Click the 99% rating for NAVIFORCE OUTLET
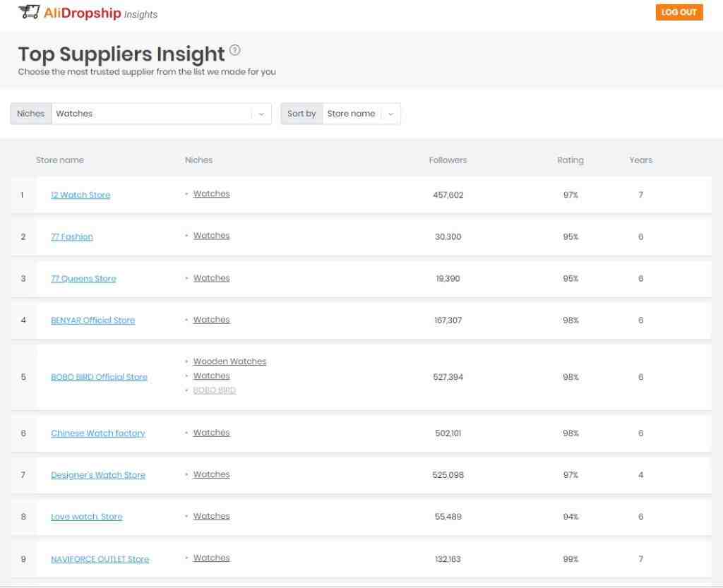The width and height of the screenshot is (723, 588). tap(570, 559)
